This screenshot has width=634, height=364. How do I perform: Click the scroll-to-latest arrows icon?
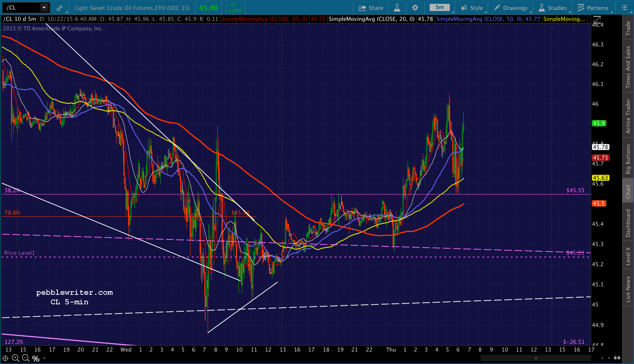coord(617,358)
